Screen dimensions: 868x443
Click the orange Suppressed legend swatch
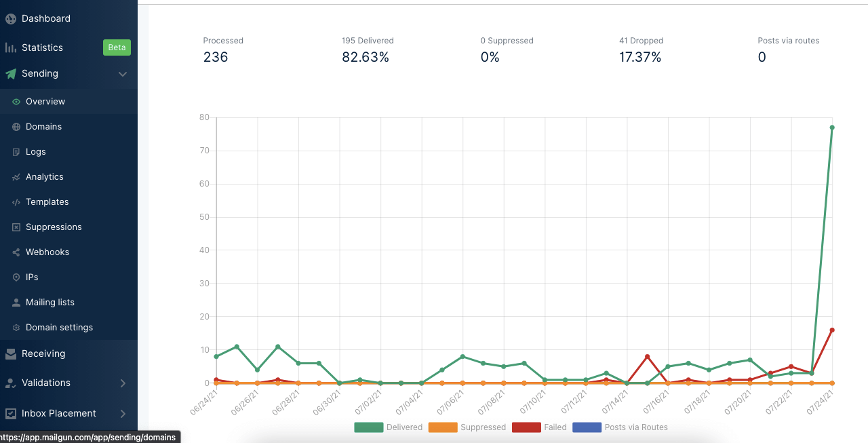[x=443, y=427]
